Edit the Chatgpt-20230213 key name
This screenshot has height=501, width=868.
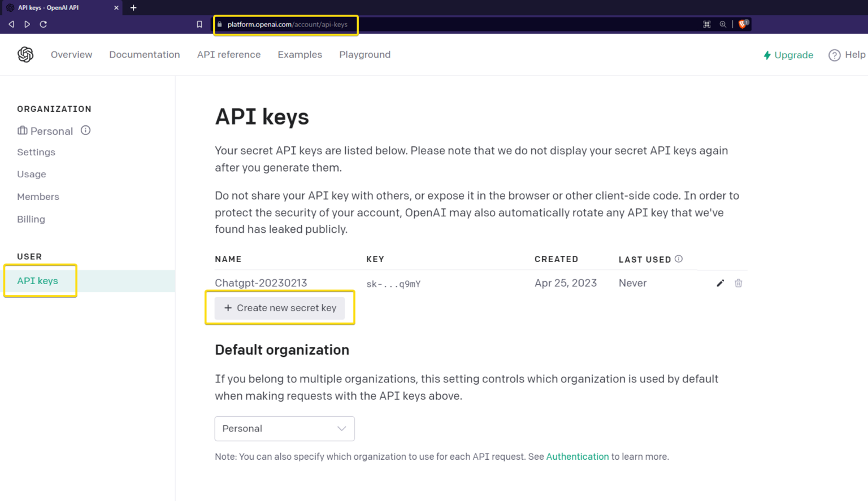(x=720, y=283)
